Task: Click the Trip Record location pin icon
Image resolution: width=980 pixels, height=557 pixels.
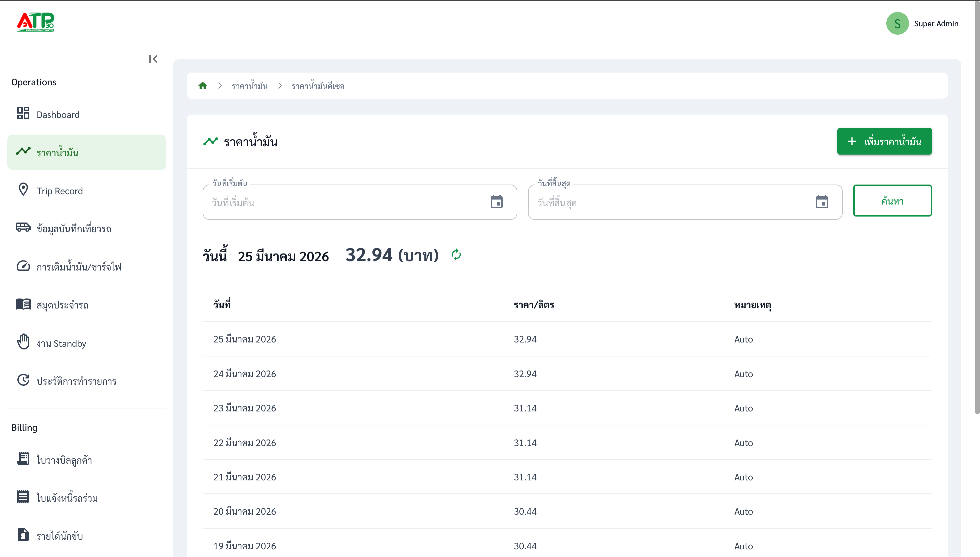Action: (x=23, y=189)
